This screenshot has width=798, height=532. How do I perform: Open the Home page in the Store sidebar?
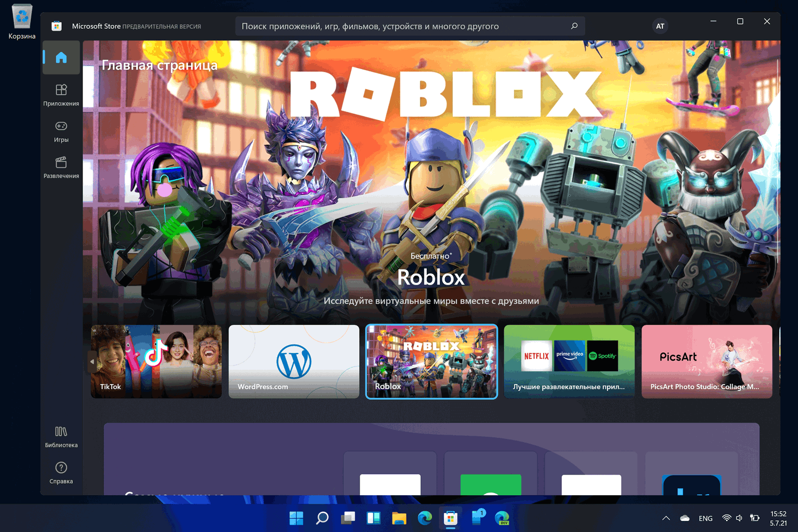pos(61,57)
